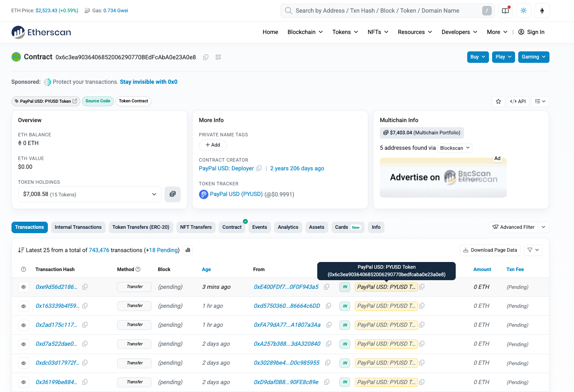Copy To address in 0xe9d56d2186 row

pos(422,287)
